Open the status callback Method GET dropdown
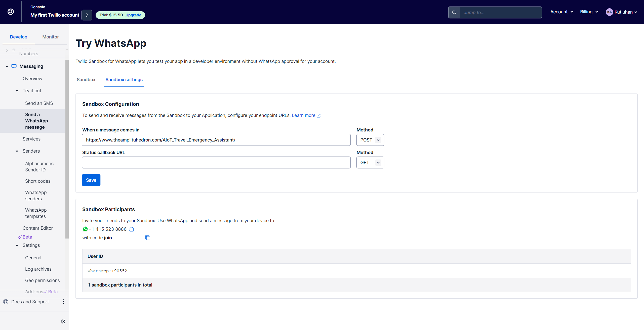 [370, 163]
